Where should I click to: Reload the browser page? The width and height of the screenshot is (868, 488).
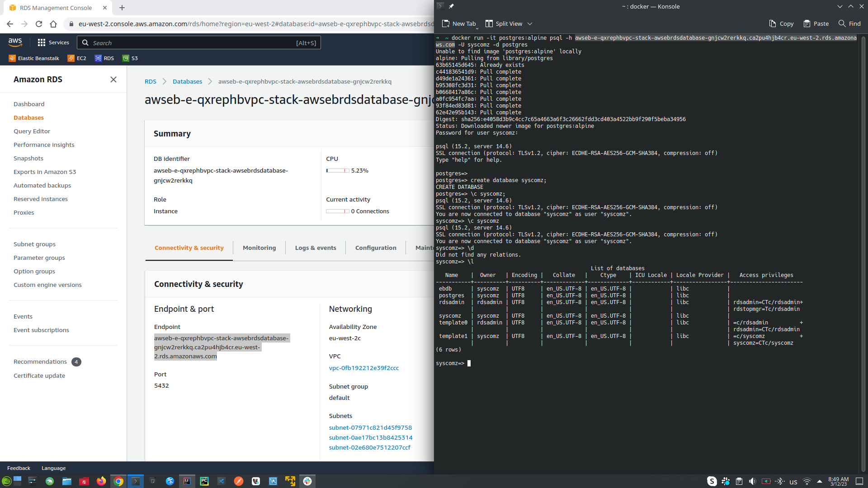(39, 24)
